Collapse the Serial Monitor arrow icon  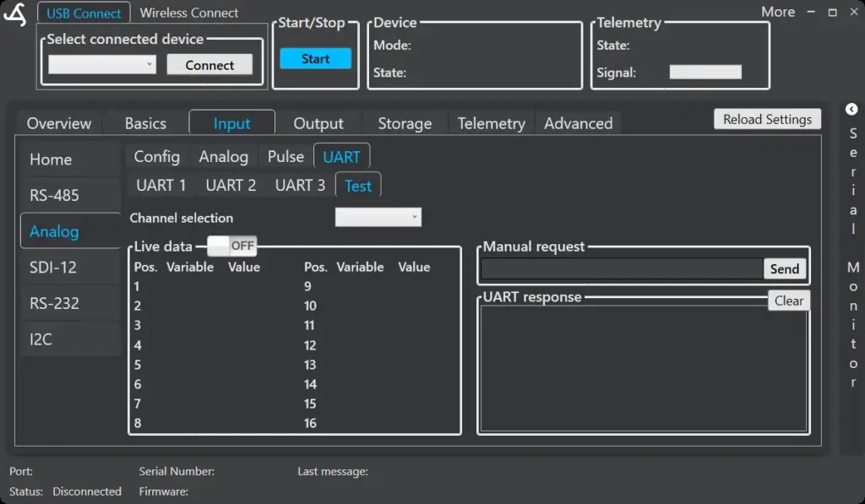[851, 109]
